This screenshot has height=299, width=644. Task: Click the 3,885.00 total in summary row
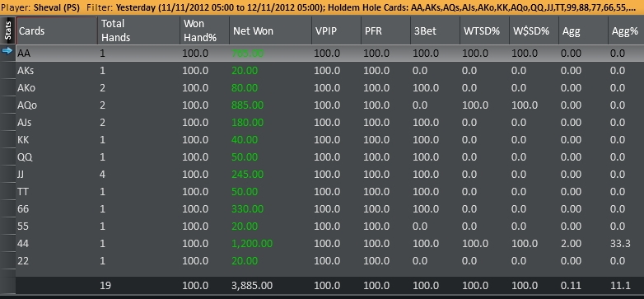pyautogui.click(x=252, y=286)
